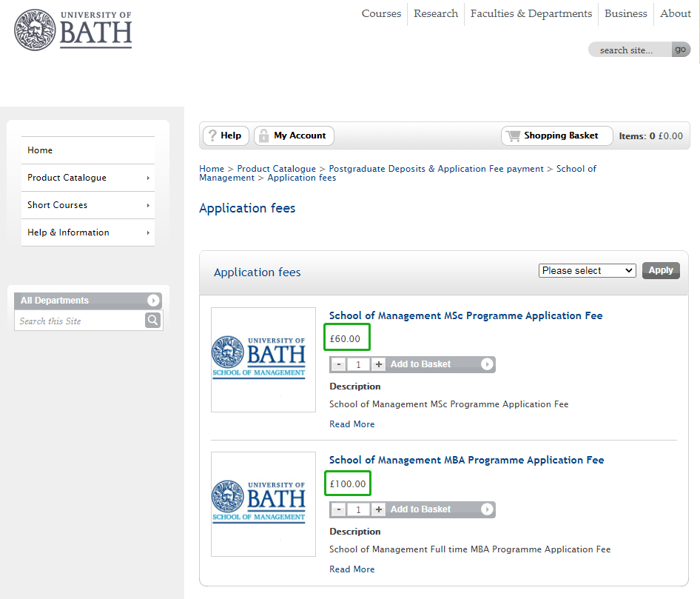
Task: Open MSc Programme Application Fee title
Action: (x=465, y=315)
